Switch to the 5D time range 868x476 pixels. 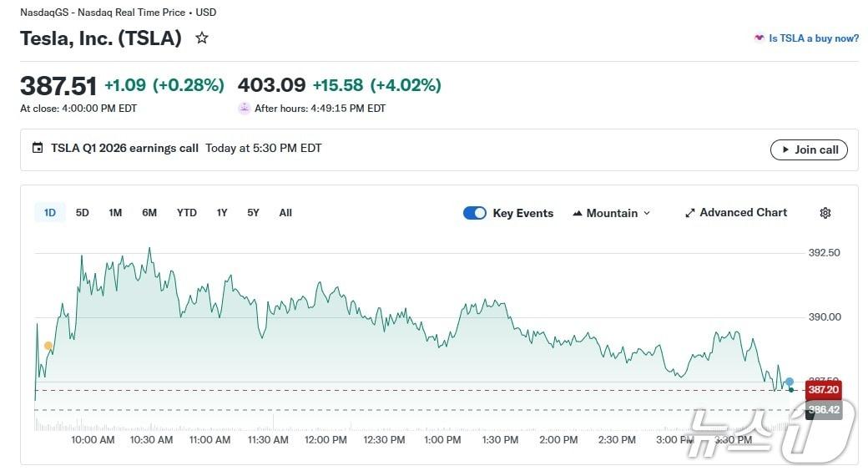(83, 213)
